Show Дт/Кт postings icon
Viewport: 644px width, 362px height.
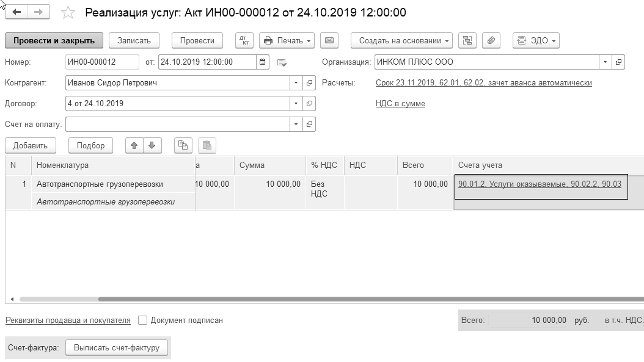point(244,41)
